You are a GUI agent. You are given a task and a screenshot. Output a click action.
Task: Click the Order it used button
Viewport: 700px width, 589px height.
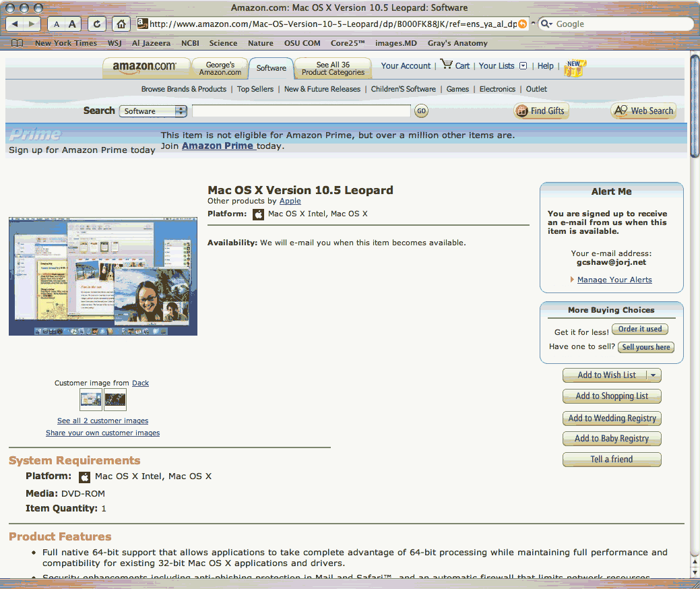(x=640, y=329)
